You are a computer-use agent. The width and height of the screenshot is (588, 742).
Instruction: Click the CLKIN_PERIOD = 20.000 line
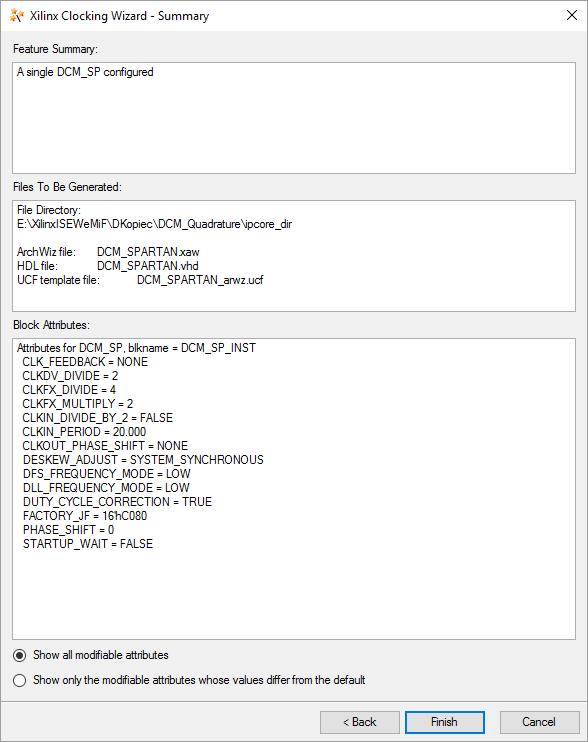click(x=84, y=432)
